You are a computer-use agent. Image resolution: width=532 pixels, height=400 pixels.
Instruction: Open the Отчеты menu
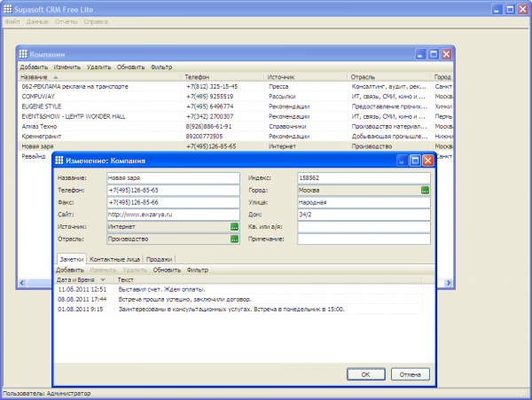67,20
